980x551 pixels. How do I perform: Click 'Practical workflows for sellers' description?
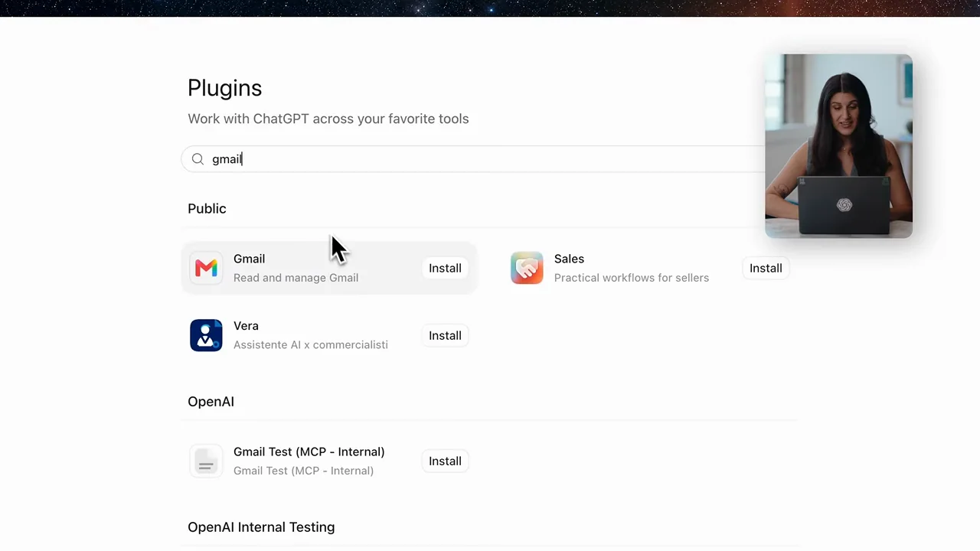tap(632, 278)
